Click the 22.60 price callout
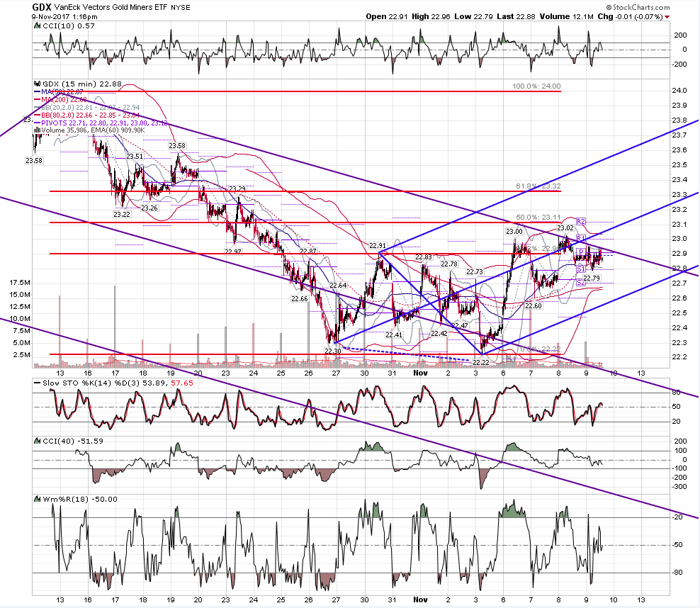This screenshot has height=608, width=700. point(534,306)
